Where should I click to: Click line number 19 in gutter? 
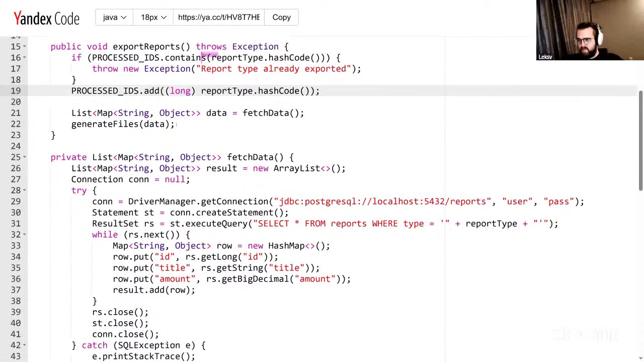click(x=16, y=91)
